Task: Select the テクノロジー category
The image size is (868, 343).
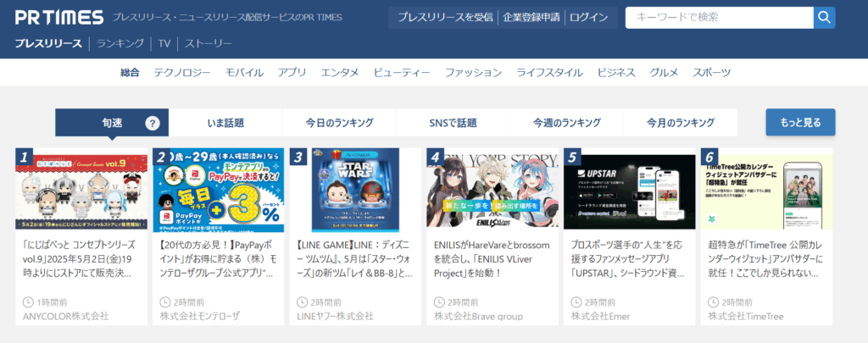Action: click(182, 73)
